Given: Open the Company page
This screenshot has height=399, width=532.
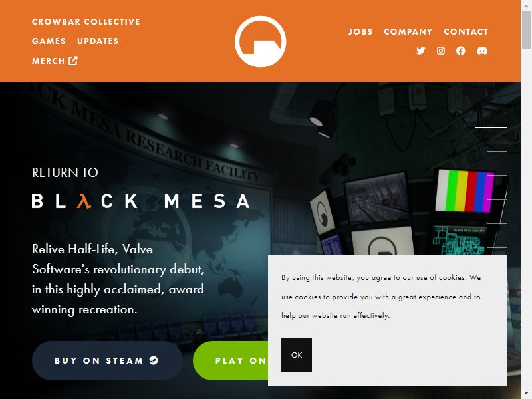Looking at the screenshot, I should pyautogui.click(x=408, y=31).
